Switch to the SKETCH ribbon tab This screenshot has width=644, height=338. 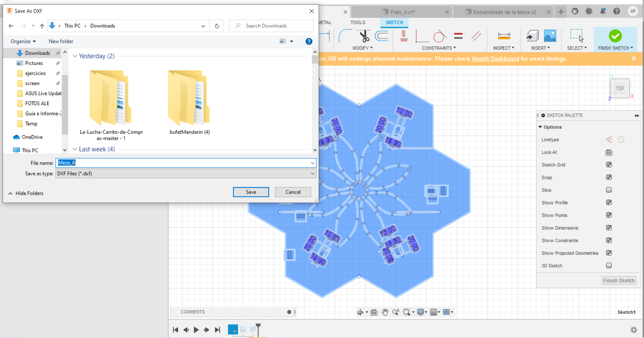click(x=394, y=23)
